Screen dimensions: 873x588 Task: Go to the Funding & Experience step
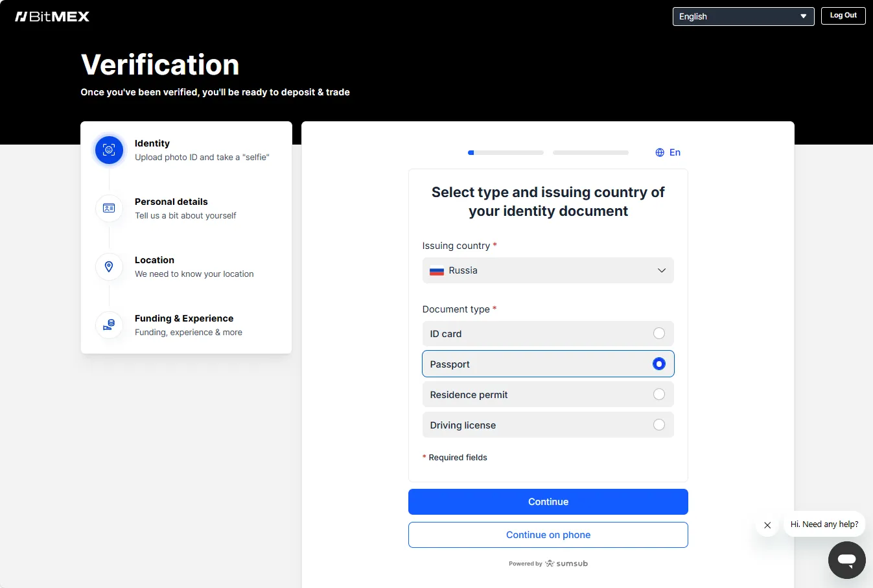point(184,319)
